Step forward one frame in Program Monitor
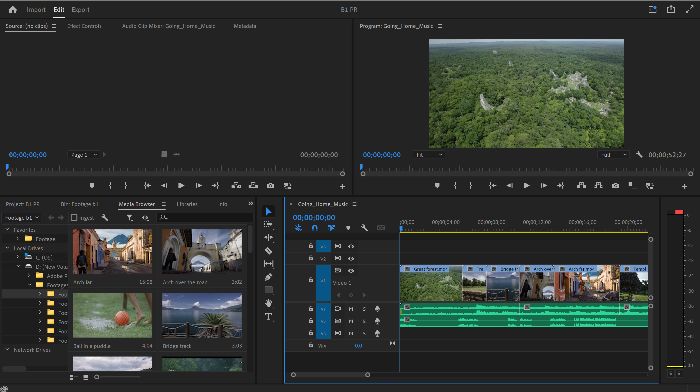This screenshot has height=392, width=700. point(543,185)
